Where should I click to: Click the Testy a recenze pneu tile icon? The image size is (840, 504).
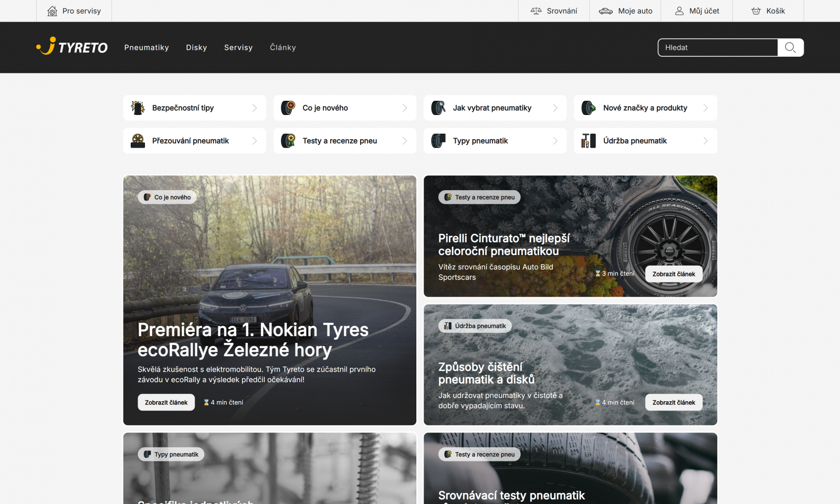coord(288,141)
